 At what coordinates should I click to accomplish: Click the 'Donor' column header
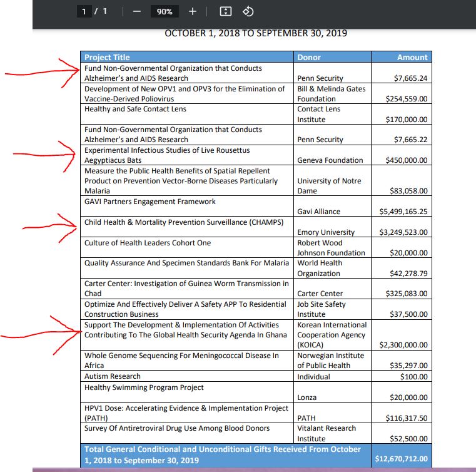tap(309, 58)
